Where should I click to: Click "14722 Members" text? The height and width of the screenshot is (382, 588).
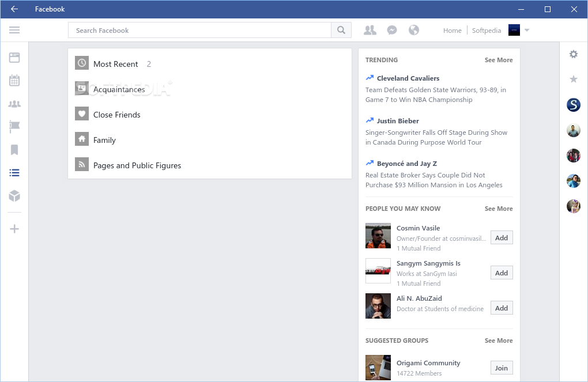point(419,373)
